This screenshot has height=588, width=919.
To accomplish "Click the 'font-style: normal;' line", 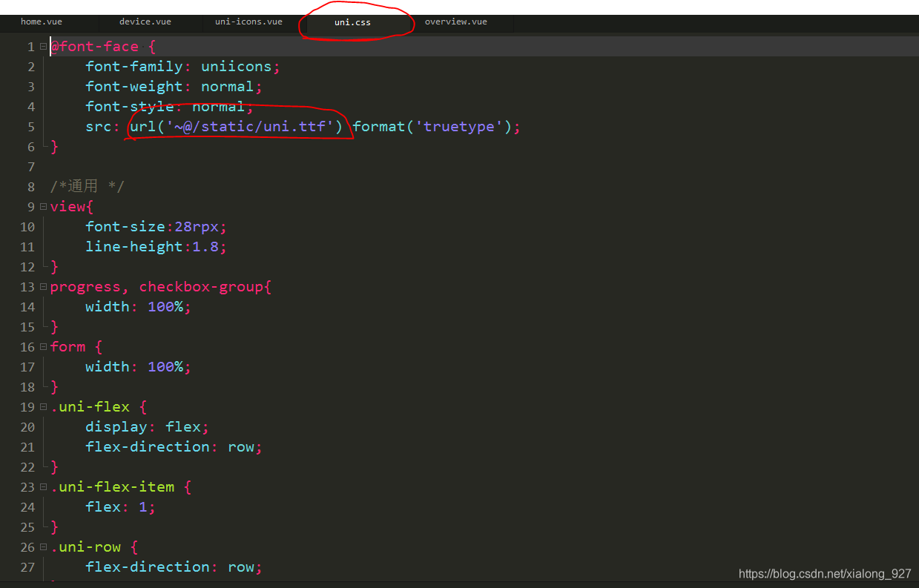I will click(x=170, y=107).
